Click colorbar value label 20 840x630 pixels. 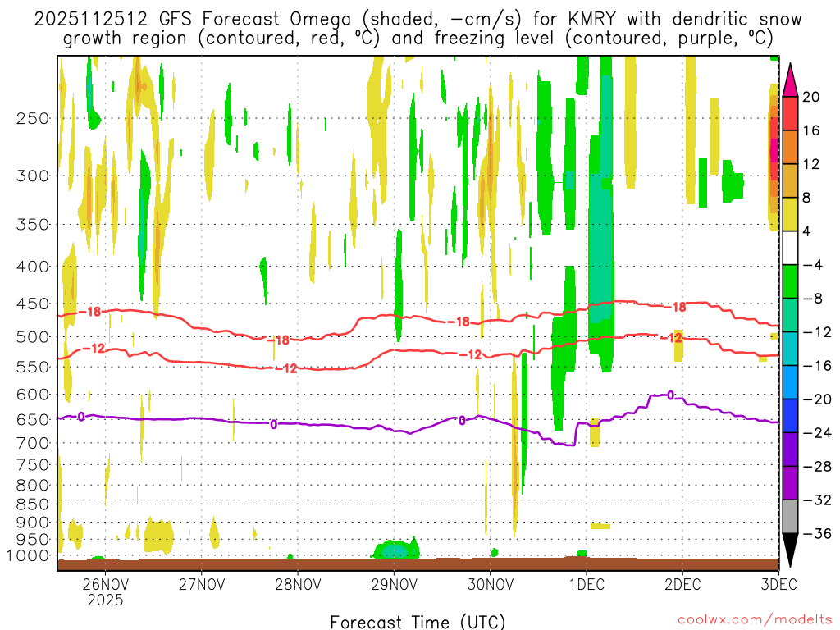point(811,97)
